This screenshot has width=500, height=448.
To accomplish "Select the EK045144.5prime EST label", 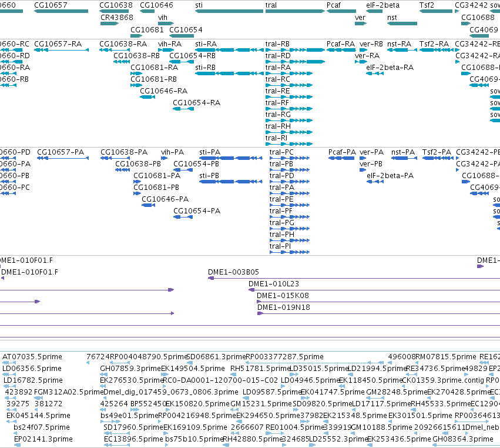I will coord(38,416).
